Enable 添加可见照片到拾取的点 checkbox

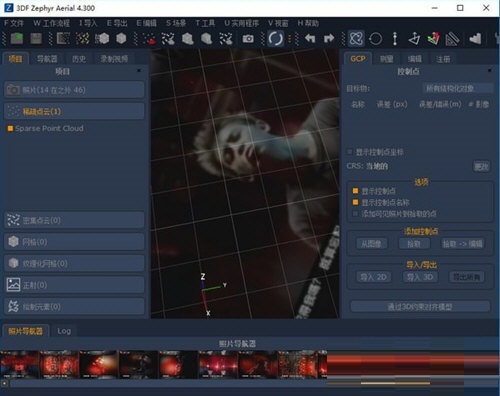355,214
